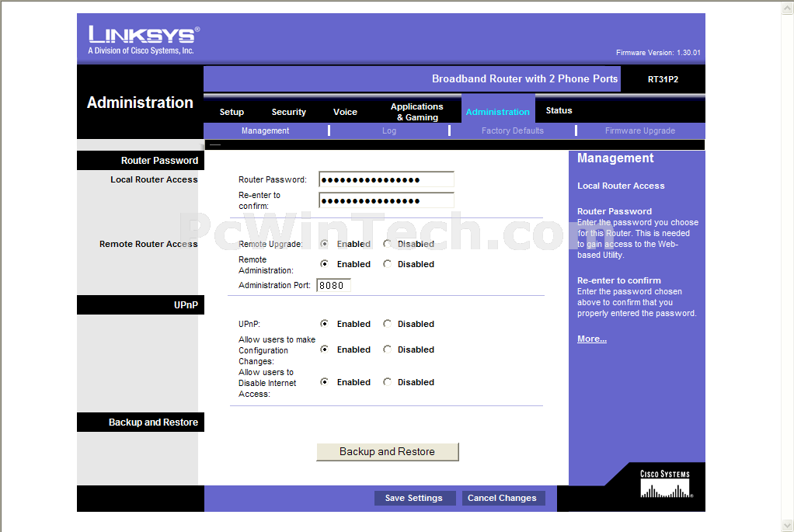The height and width of the screenshot is (532, 794).
Task: Click the Backup and Restore button
Action: tap(388, 451)
